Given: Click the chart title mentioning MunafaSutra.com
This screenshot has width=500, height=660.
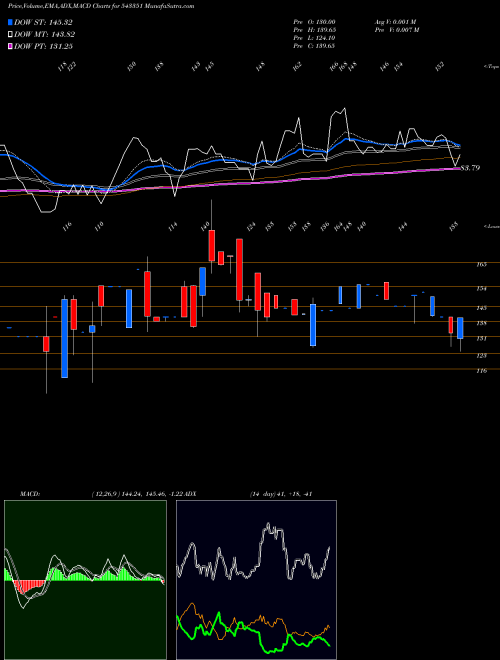Looking at the screenshot, I should [101, 6].
